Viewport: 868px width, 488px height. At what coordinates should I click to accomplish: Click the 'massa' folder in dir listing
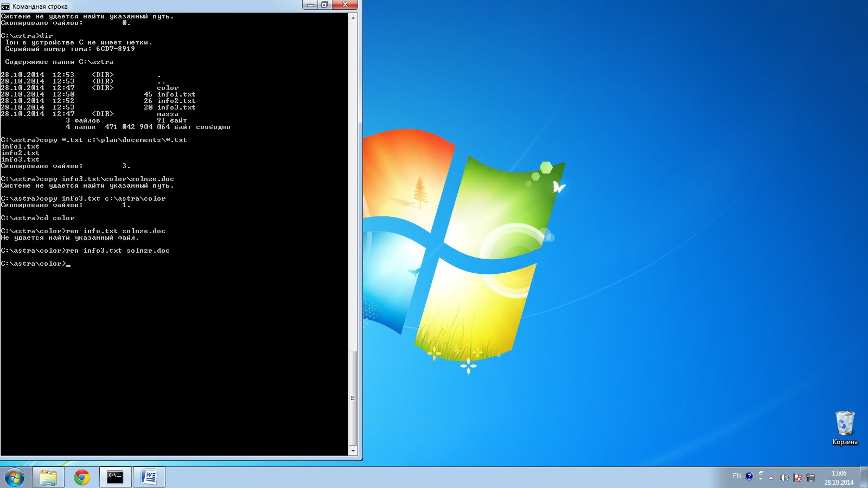click(168, 114)
